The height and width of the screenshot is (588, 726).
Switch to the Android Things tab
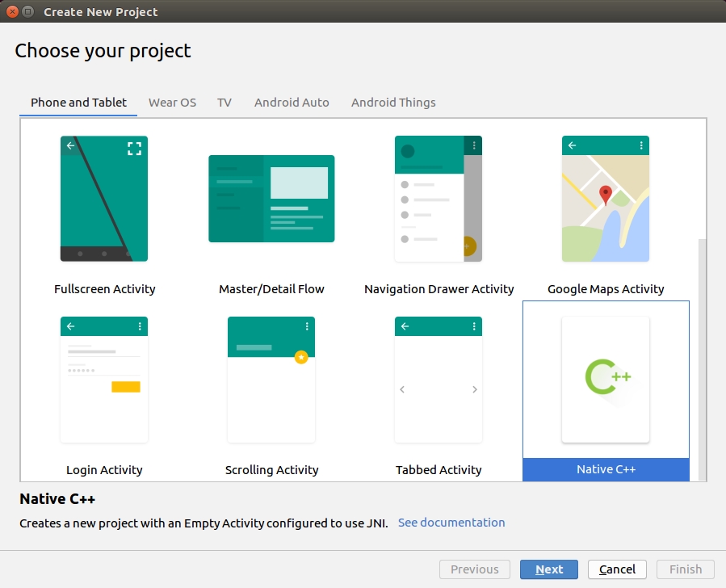tap(393, 103)
